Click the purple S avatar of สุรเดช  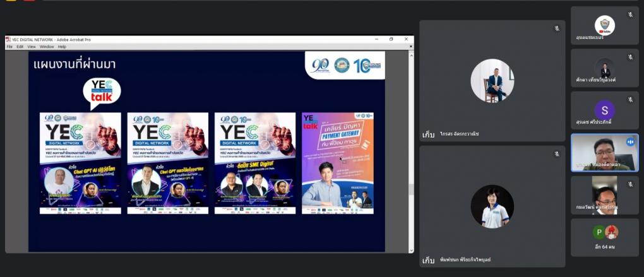(605, 110)
